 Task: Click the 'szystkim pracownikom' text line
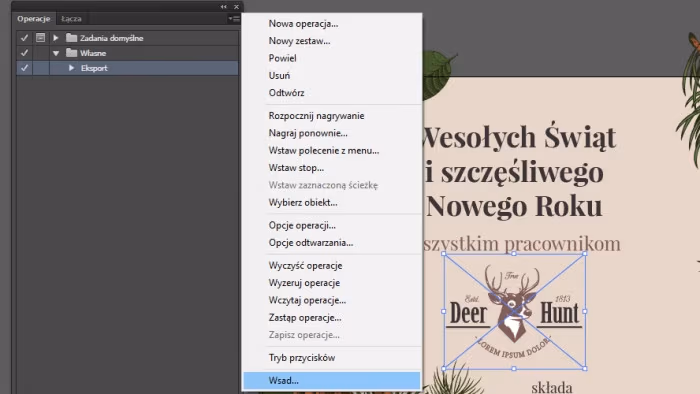[x=521, y=244]
